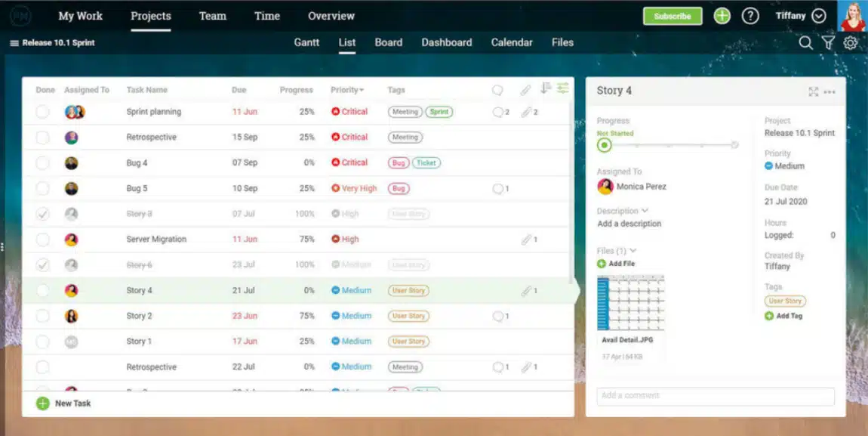This screenshot has width=868, height=436.
Task: Check the Done circle for Retrospective 15 Sep
Action: 42,138
